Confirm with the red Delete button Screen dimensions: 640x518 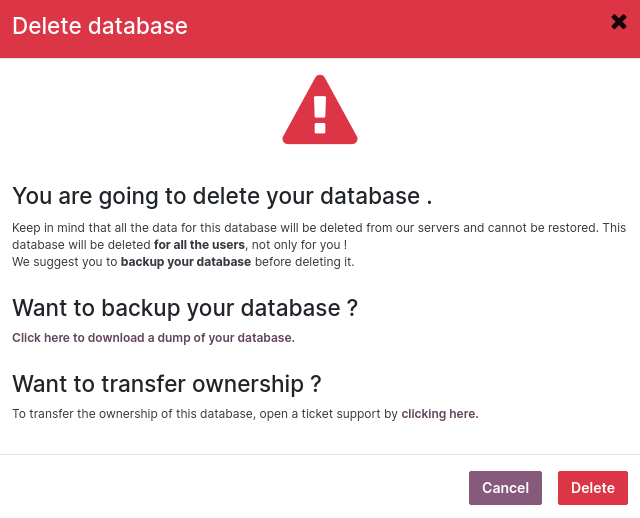click(592, 488)
